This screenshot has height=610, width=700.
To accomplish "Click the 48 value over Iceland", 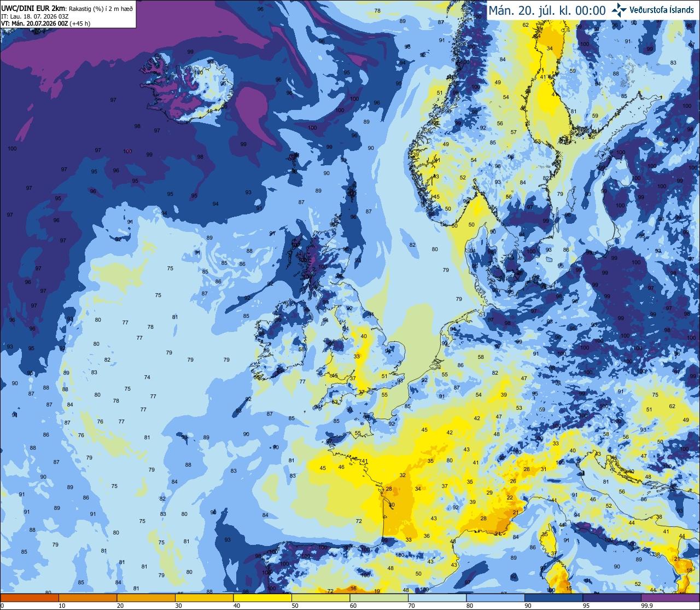I will coord(209,112).
